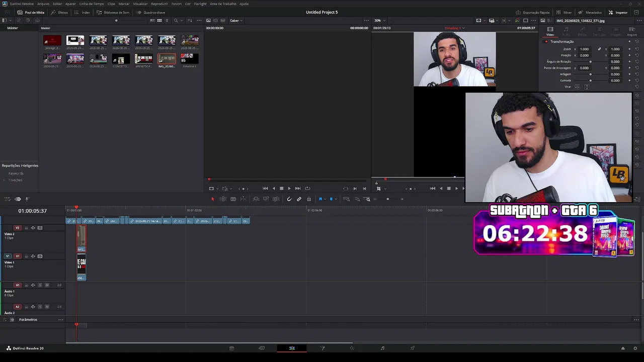Open media pool search magnifier
Viewport: 644px width, 362px height.
pyautogui.click(x=176, y=21)
